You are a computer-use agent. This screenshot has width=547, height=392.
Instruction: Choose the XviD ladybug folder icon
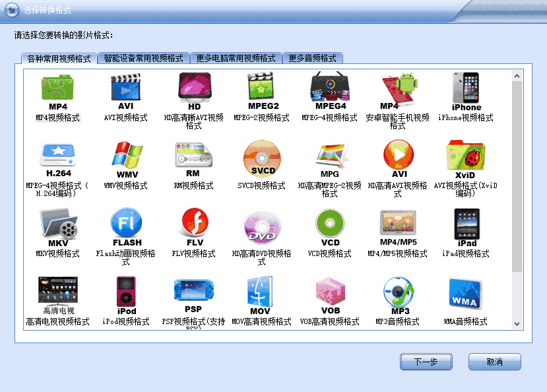pyautogui.click(x=466, y=156)
